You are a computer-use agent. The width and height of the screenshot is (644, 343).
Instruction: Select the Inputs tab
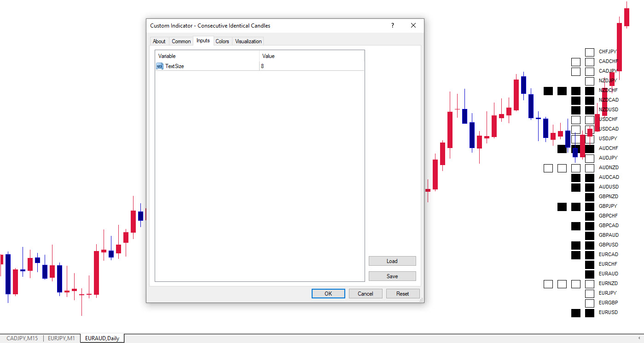[203, 41]
